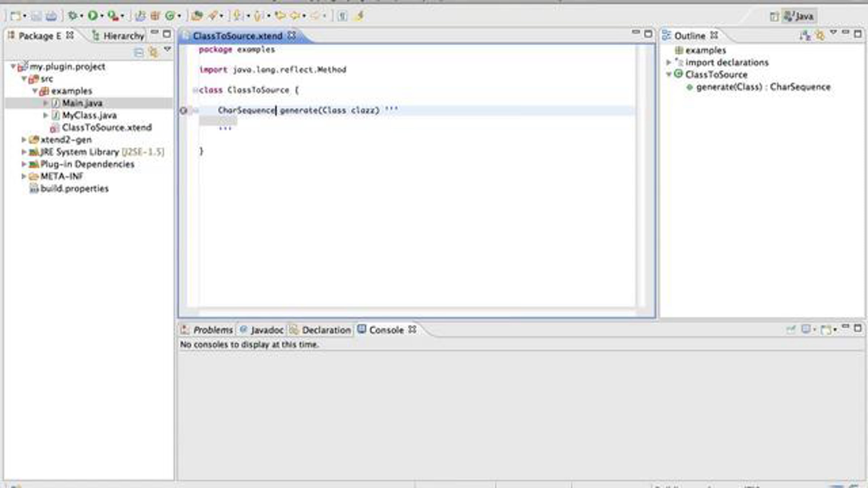Select the Console tab
The width and height of the screenshot is (868, 488).
point(387,330)
